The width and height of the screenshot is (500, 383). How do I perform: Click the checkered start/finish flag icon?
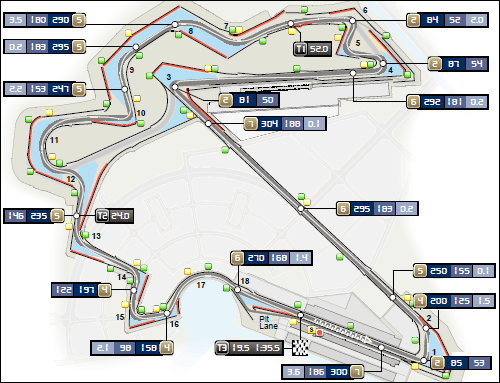(300, 348)
